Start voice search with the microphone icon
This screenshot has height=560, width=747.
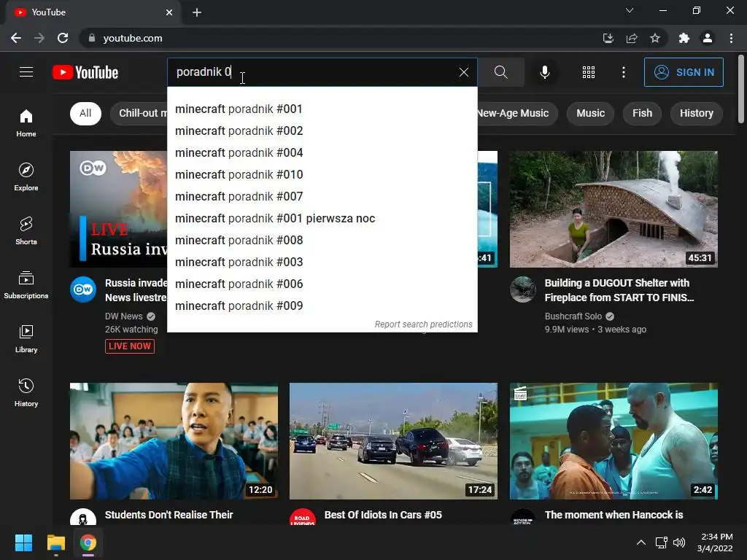click(544, 72)
